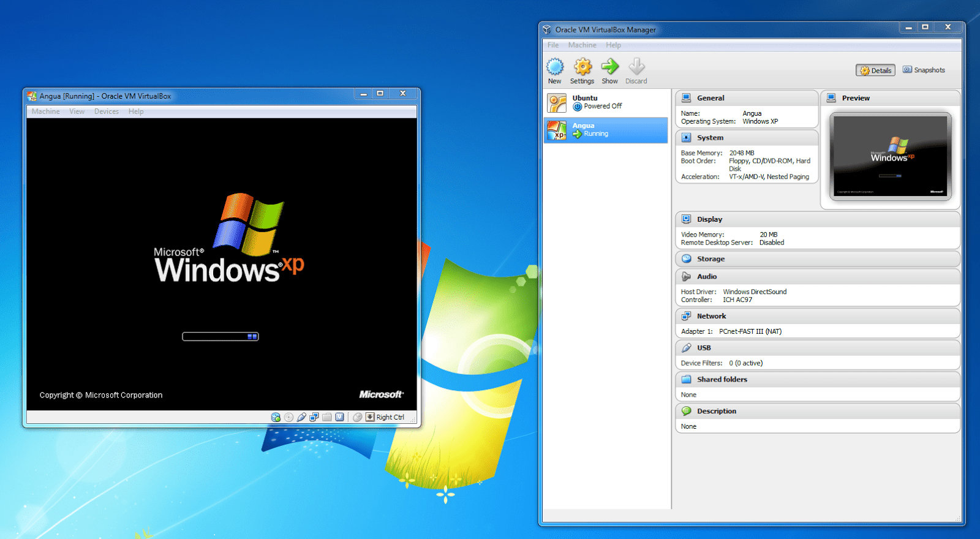The height and width of the screenshot is (539, 980).
Task: Select the Angua Running machine entry
Action: pos(606,130)
